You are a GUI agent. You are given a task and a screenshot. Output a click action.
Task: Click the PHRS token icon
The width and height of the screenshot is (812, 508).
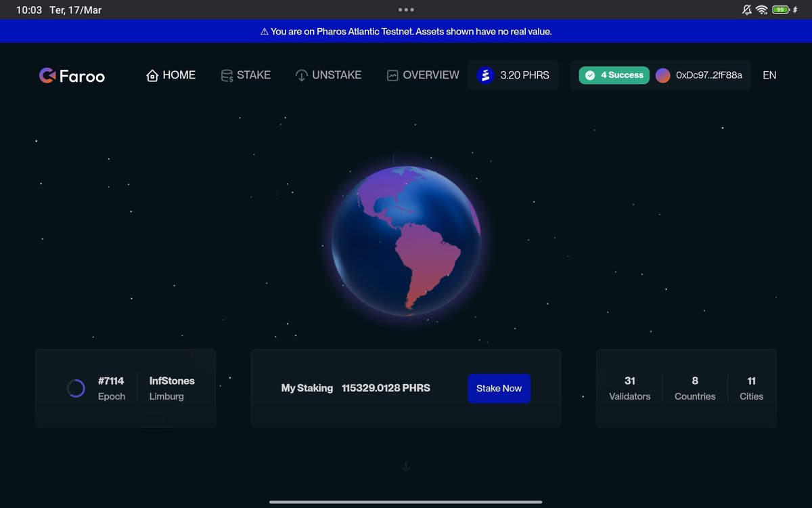pos(485,75)
